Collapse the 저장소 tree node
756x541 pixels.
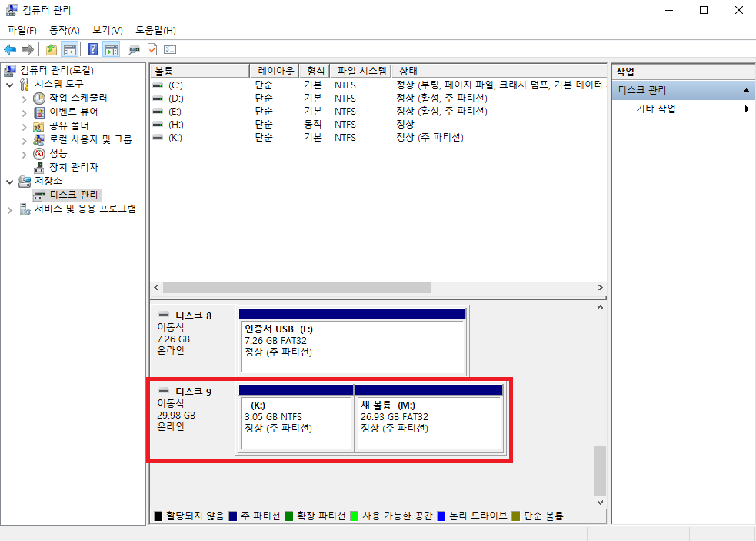click(x=10, y=182)
